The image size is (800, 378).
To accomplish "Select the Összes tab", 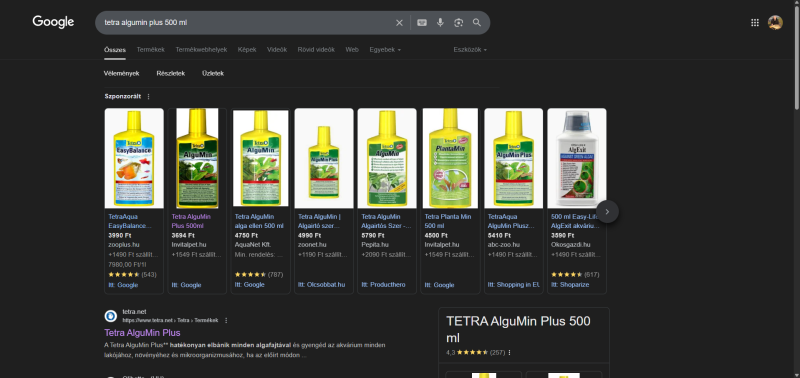I will coord(115,49).
